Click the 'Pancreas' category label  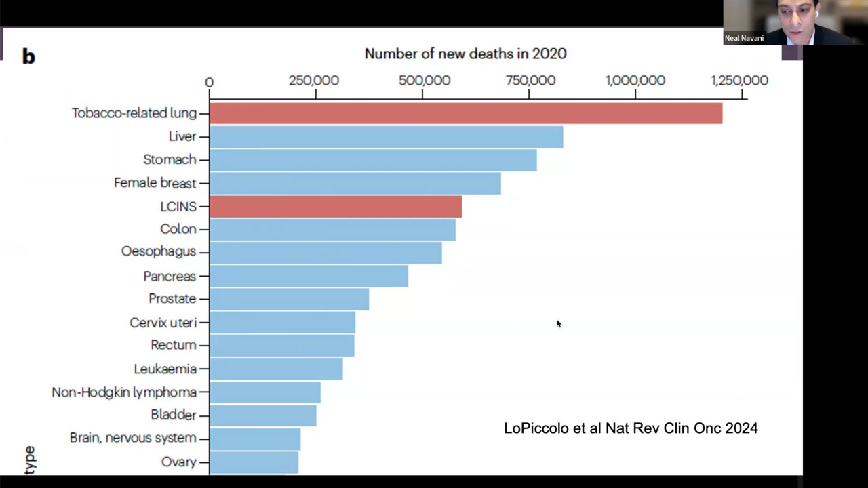point(170,277)
